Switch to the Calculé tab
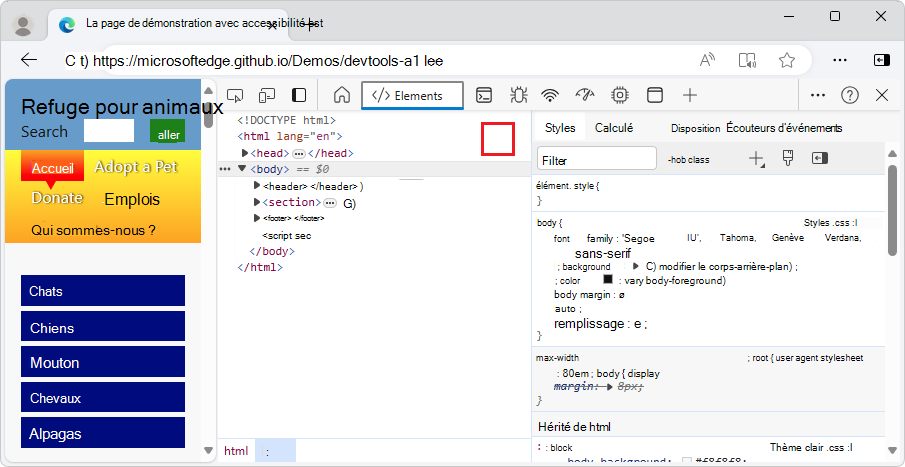Image resolution: width=905 pixels, height=467 pixels. pos(614,128)
